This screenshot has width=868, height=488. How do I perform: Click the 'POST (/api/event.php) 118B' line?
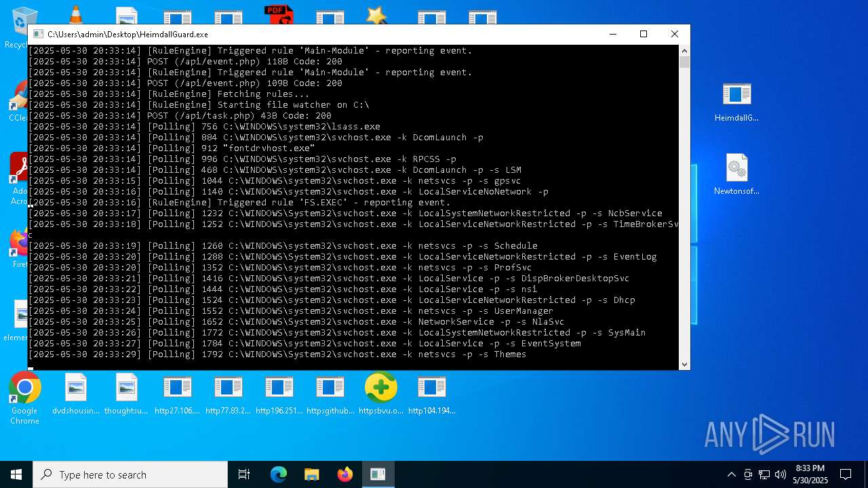185,62
